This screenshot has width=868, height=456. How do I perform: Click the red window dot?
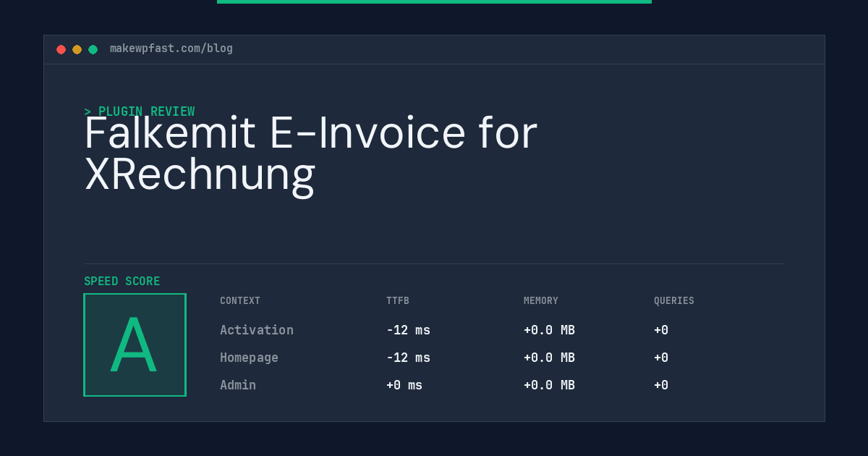click(x=61, y=49)
